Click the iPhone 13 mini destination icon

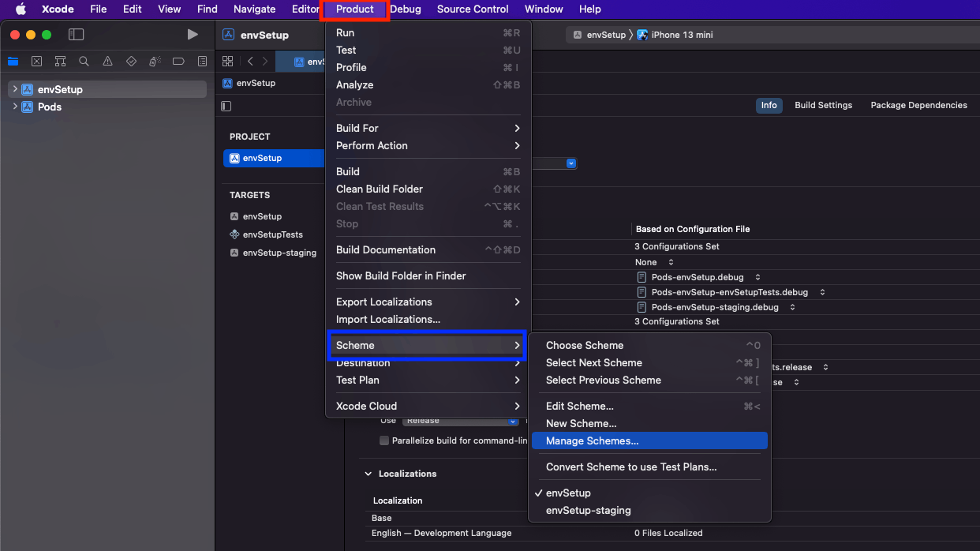point(642,35)
